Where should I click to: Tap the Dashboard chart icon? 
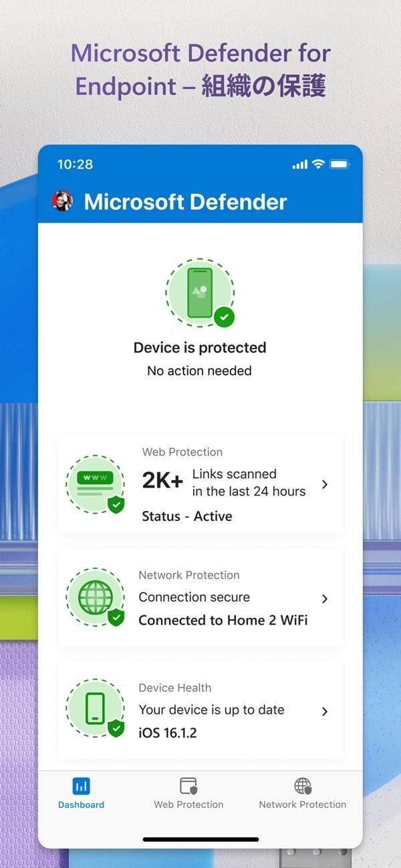click(x=81, y=786)
